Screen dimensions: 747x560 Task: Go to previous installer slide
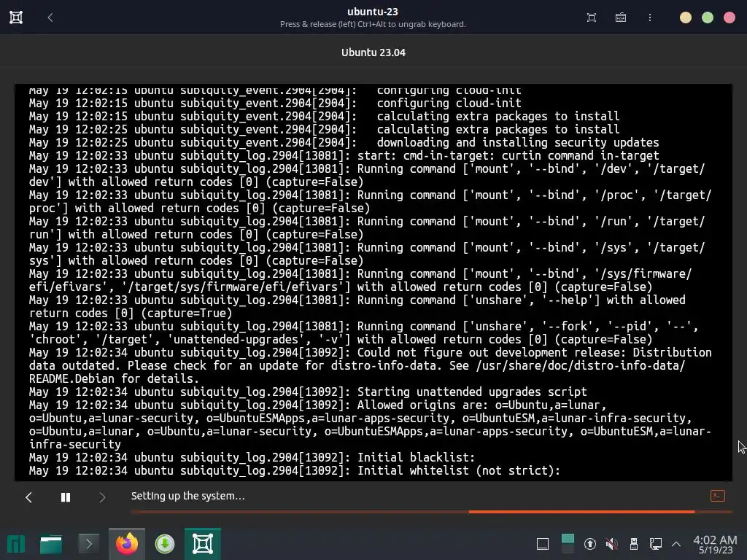[x=28, y=497]
